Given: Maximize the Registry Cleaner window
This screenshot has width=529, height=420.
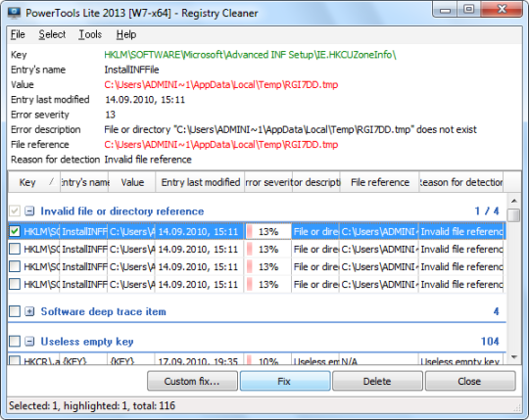Looking at the screenshot, I should (x=468, y=9).
